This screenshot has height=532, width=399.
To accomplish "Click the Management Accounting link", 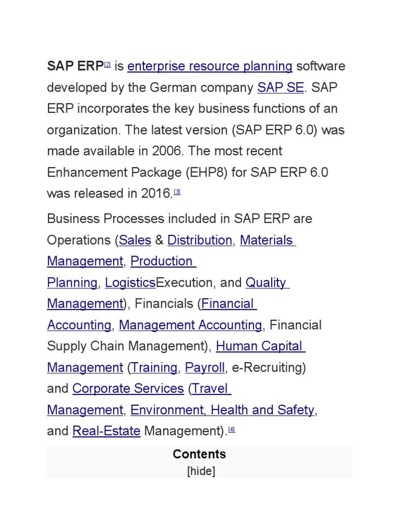I will tap(190, 325).
